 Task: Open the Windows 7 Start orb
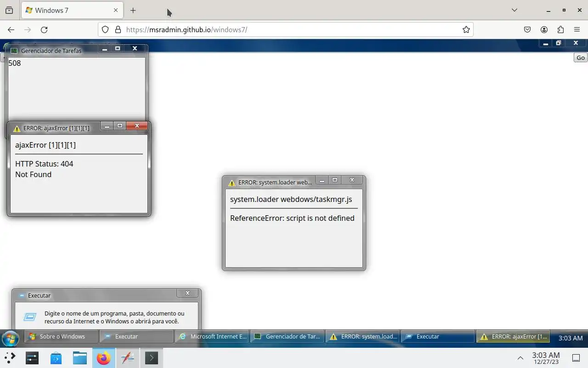click(10, 339)
